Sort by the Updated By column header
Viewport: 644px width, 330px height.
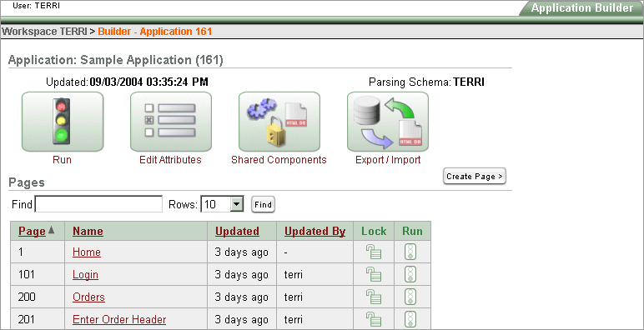315,231
